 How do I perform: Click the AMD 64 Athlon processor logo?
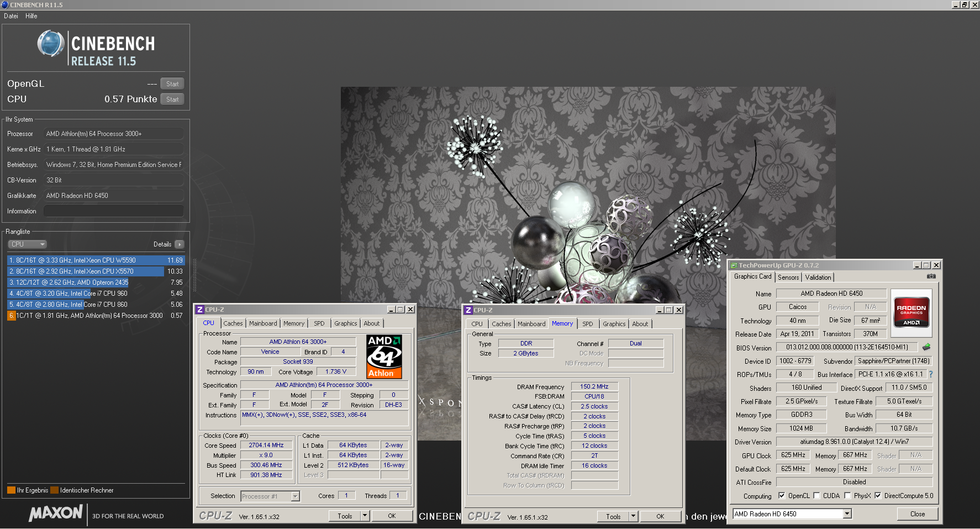tap(384, 357)
